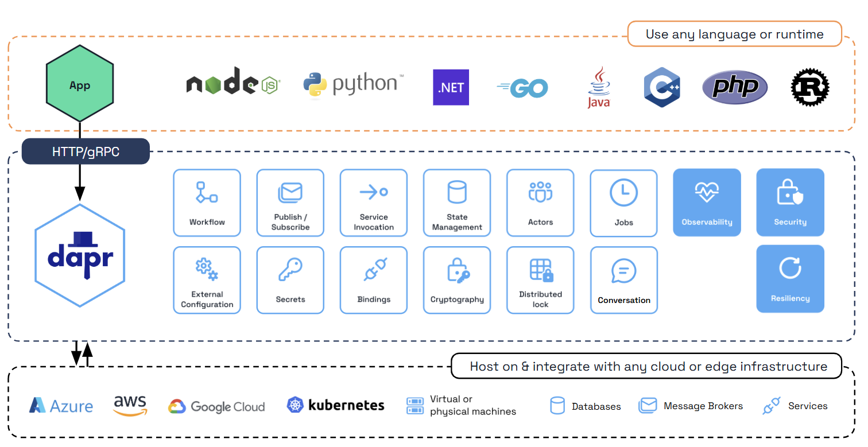Click the purple .NET logo

(x=451, y=87)
